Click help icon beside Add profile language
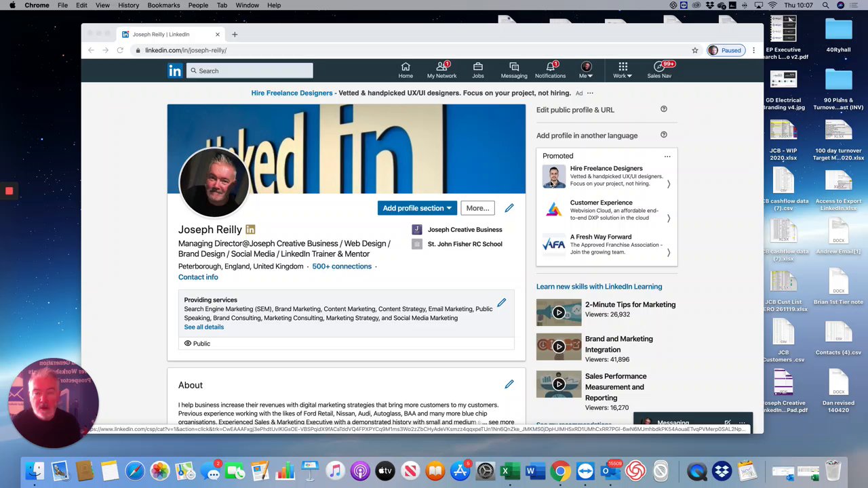The height and width of the screenshot is (488, 868). click(x=664, y=135)
